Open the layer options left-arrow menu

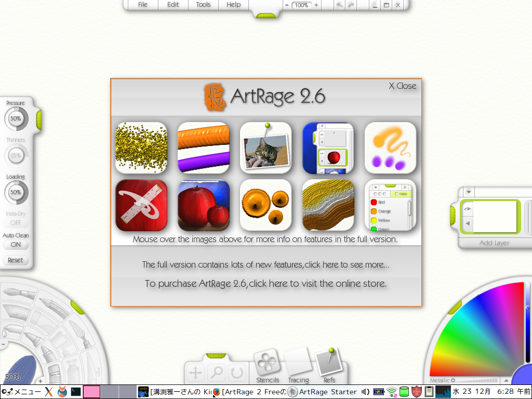coord(468,223)
